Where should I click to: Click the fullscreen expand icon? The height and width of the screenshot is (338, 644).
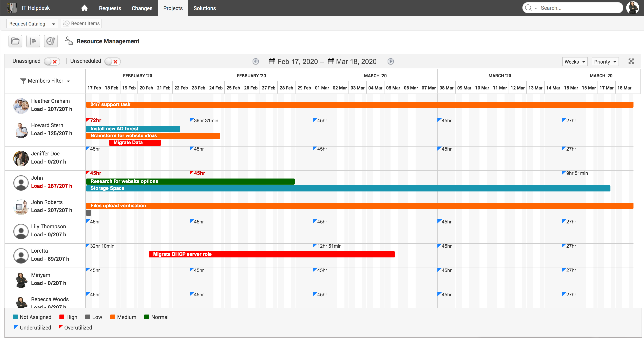pos(631,61)
